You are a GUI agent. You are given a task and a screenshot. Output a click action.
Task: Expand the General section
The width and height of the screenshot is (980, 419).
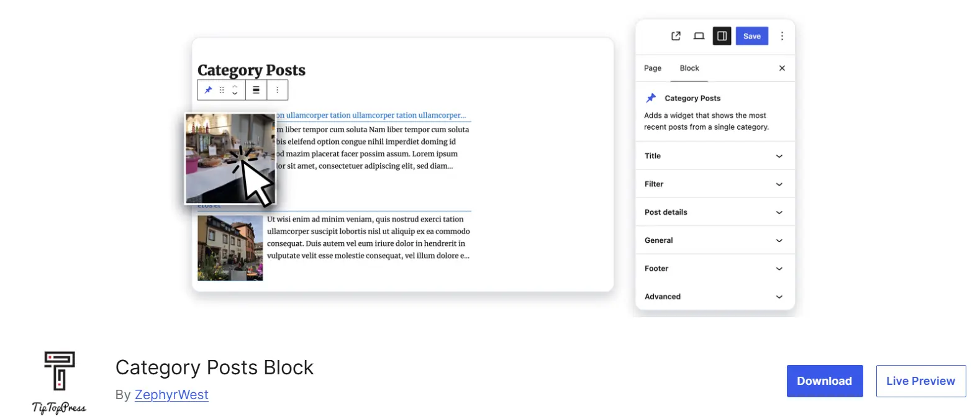pos(715,240)
